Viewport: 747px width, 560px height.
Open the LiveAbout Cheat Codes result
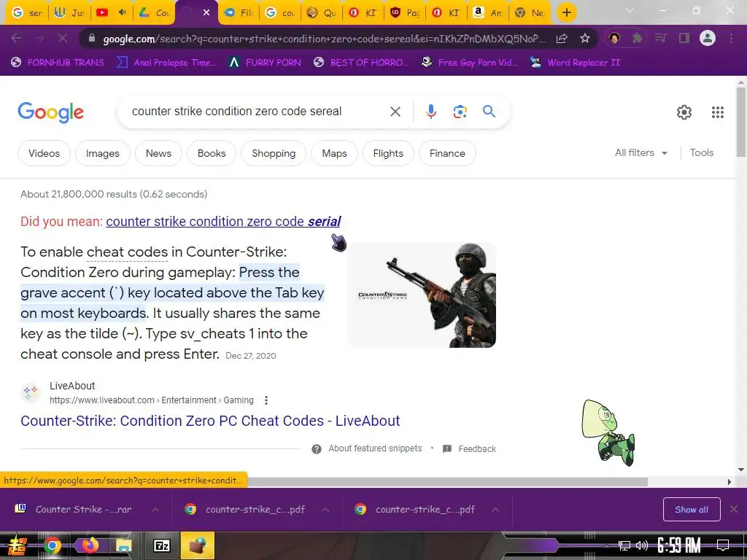pos(210,421)
